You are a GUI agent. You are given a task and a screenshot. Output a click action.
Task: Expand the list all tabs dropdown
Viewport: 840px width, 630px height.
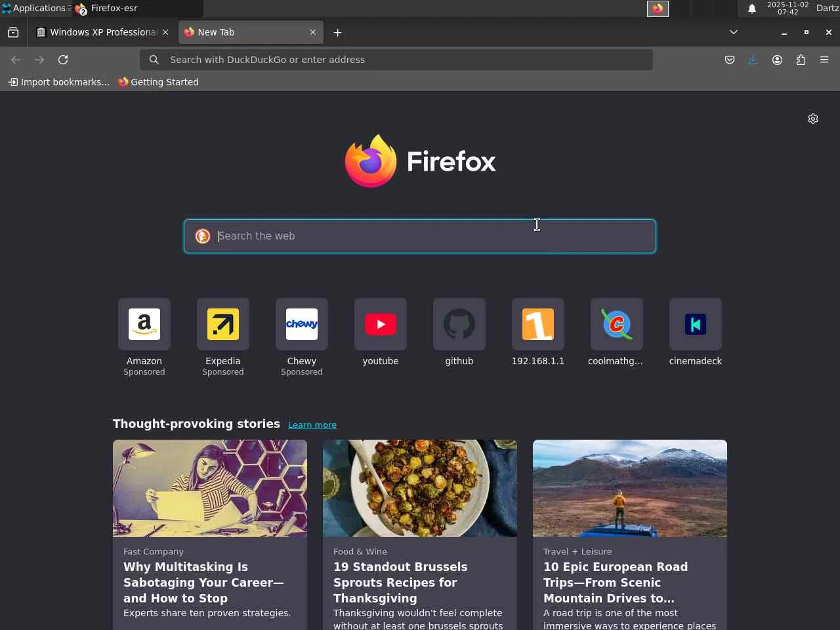point(734,32)
